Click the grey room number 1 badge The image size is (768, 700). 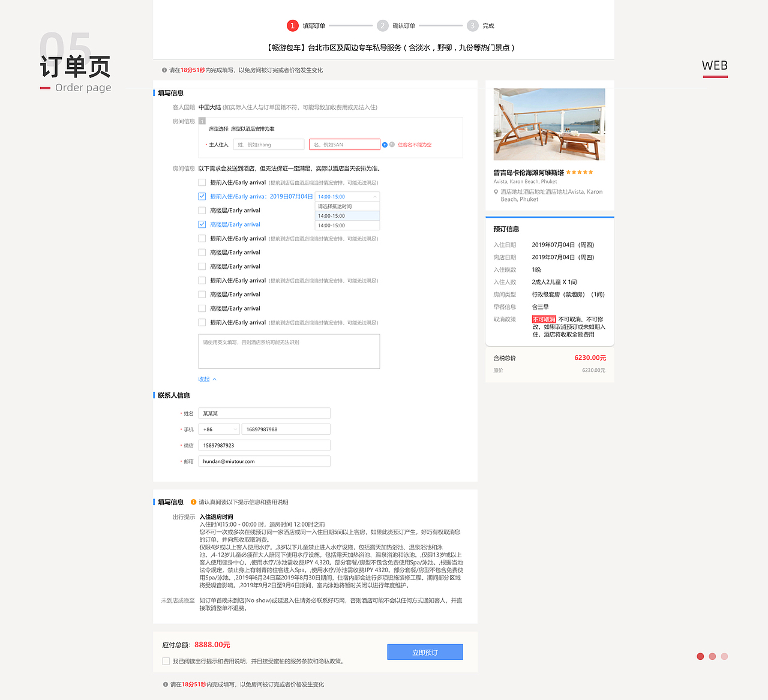tap(202, 121)
